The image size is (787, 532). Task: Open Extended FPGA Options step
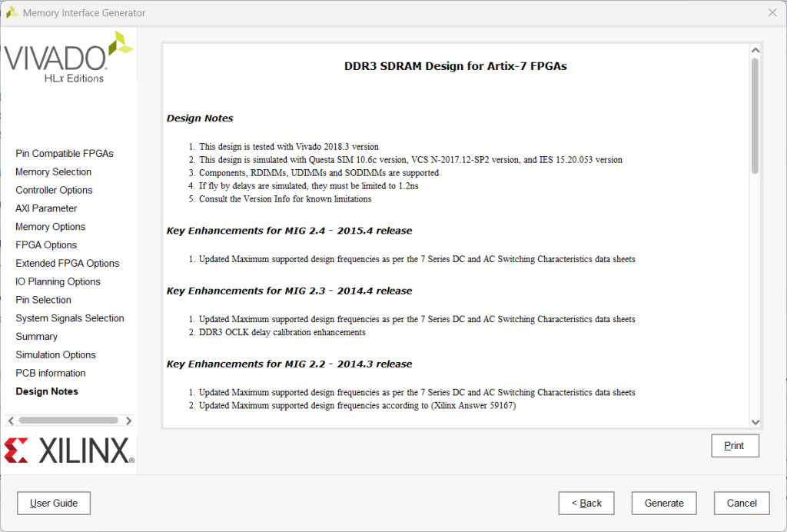[x=68, y=264]
